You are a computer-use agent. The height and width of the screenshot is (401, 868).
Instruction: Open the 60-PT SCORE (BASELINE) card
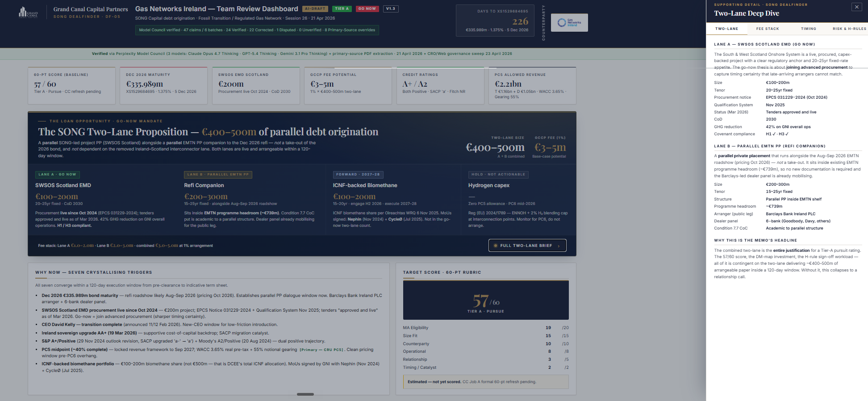(71, 85)
